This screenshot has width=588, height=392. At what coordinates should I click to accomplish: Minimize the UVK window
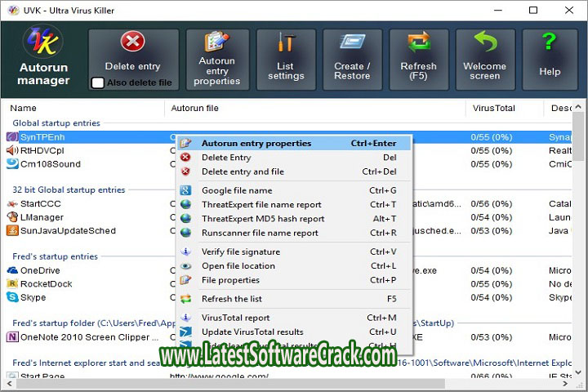pos(497,10)
